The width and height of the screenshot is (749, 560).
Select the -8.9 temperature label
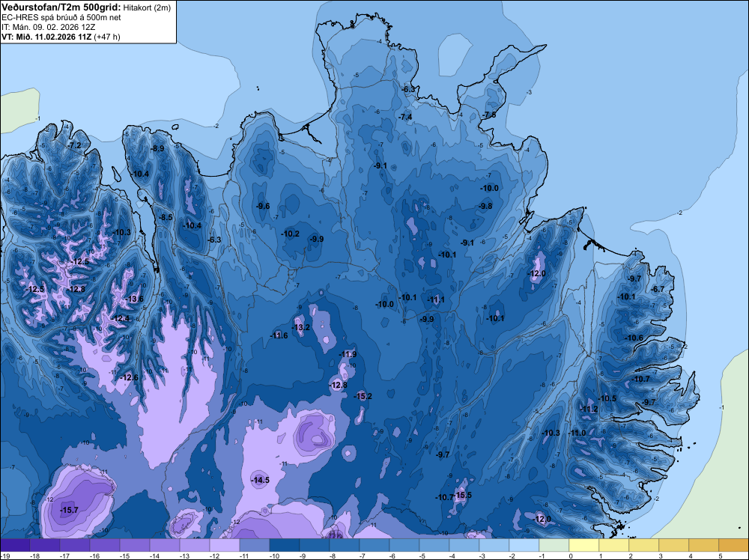[157, 148]
